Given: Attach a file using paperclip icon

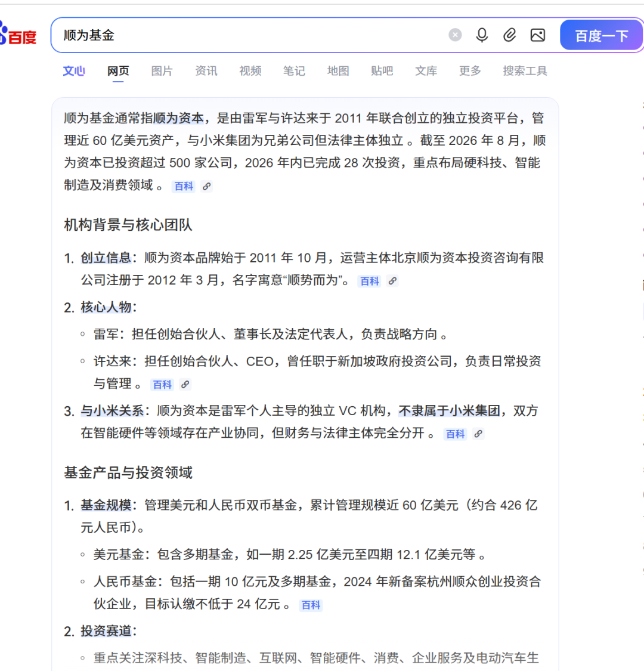Looking at the screenshot, I should pyautogui.click(x=510, y=35).
